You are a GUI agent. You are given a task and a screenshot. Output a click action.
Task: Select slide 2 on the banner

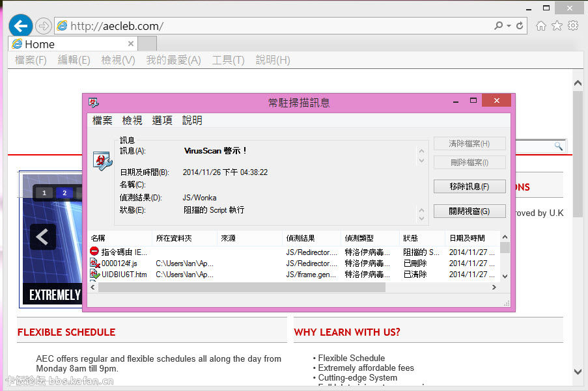[x=64, y=193]
